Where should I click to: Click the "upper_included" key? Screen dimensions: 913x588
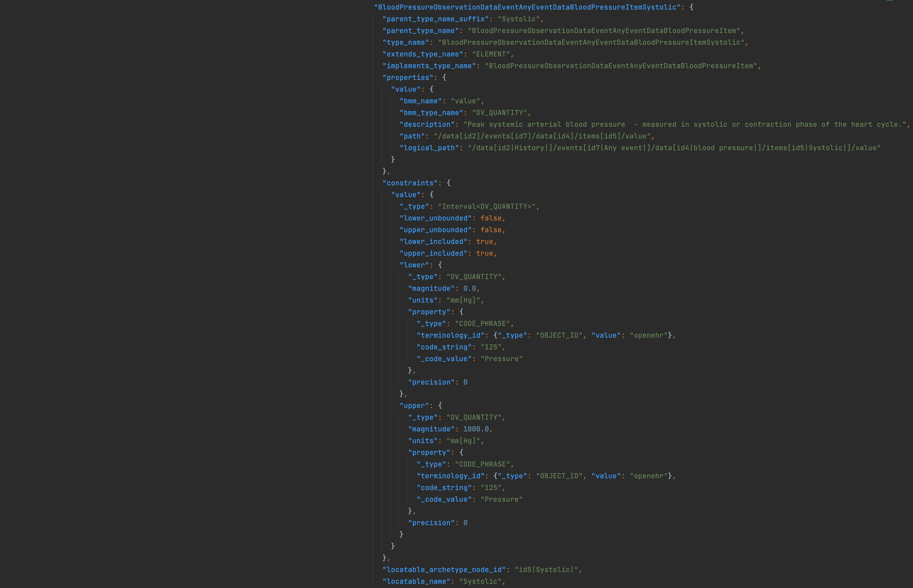pos(433,254)
